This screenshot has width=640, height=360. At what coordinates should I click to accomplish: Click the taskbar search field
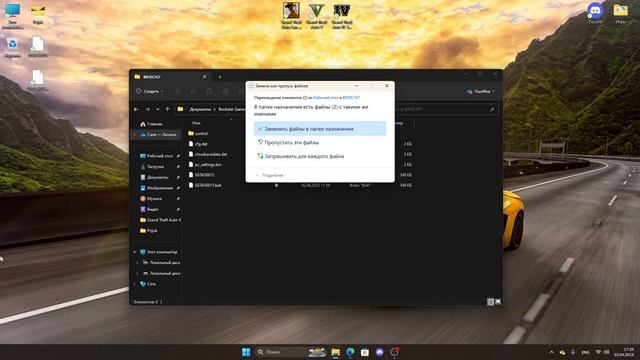pyautogui.click(x=291, y=352)
